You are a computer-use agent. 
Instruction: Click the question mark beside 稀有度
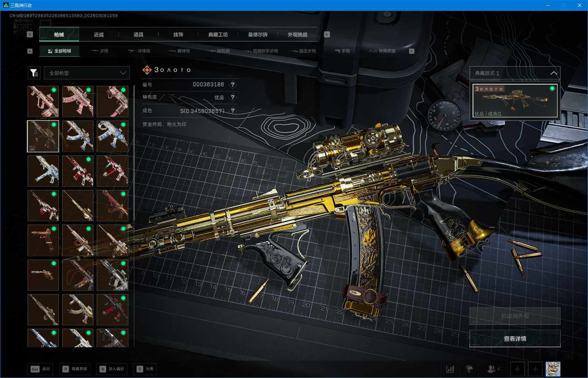tap(233, 97)
